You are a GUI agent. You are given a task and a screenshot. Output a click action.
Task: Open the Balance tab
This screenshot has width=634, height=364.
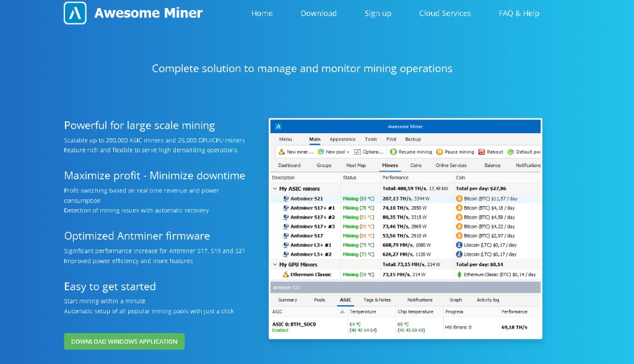[492, 165]
